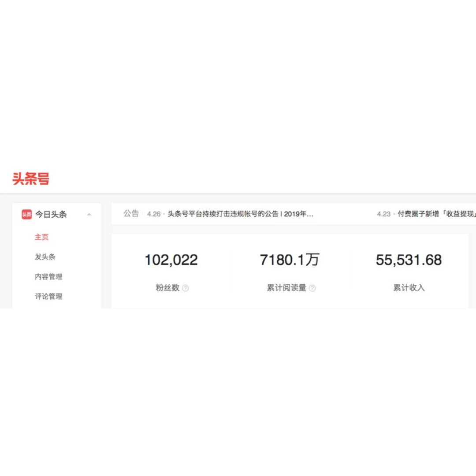Click the read count 7180.1万
The height and width of the screenshot is (476, 476).
pyautogui.click(x=290, y=260)
